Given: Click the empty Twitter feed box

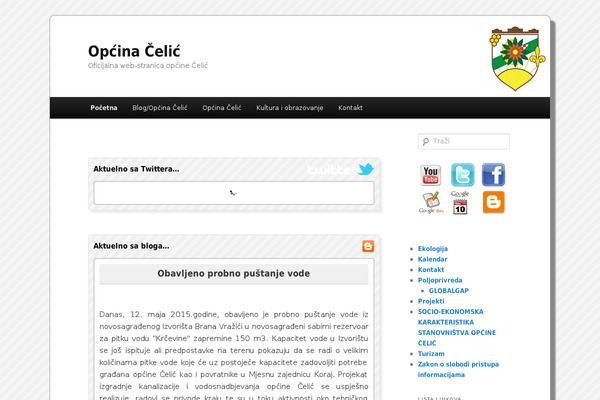Looking at the screenshot, I should coord(234,193).
